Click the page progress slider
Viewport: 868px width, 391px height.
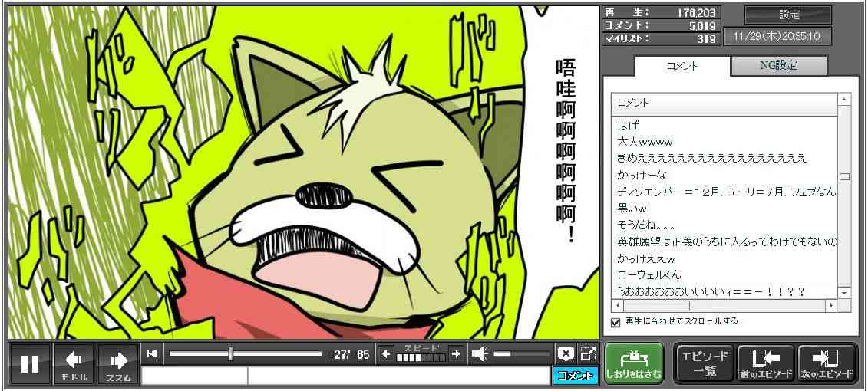coord(245,353)
